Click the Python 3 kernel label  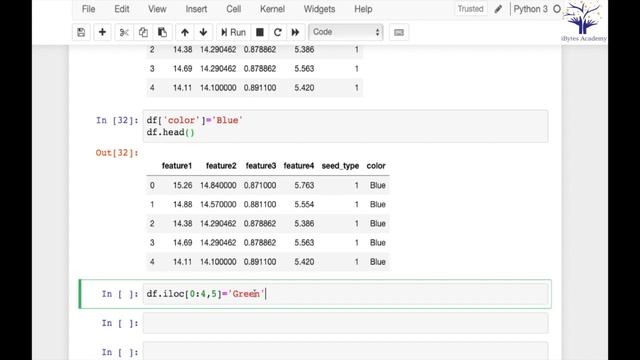tap(530, 9)
